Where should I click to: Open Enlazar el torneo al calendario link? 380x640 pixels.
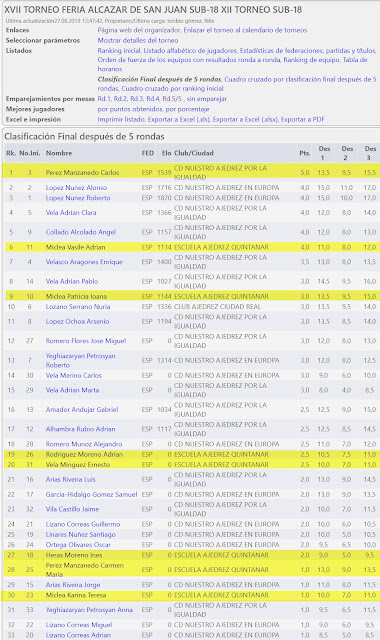245,30
